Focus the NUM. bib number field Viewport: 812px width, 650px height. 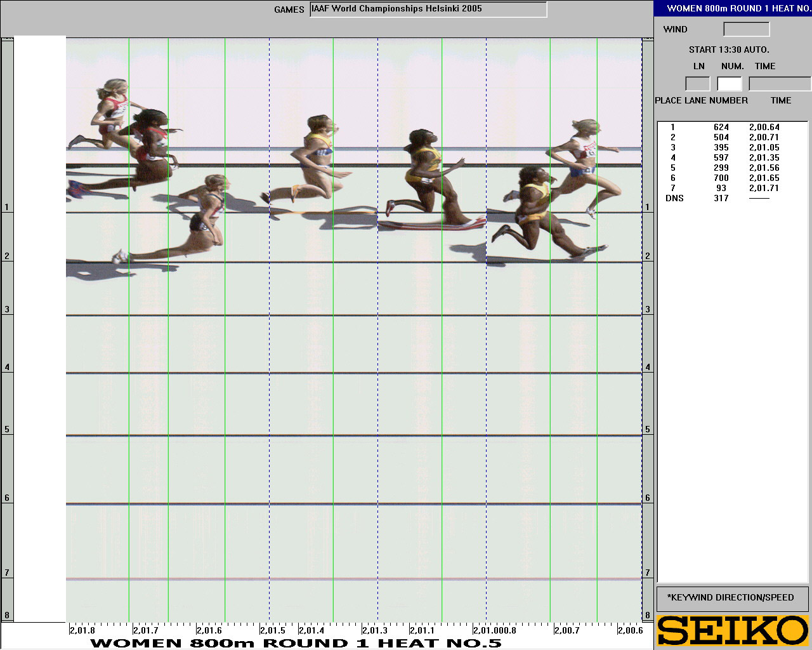pos(729,84)
